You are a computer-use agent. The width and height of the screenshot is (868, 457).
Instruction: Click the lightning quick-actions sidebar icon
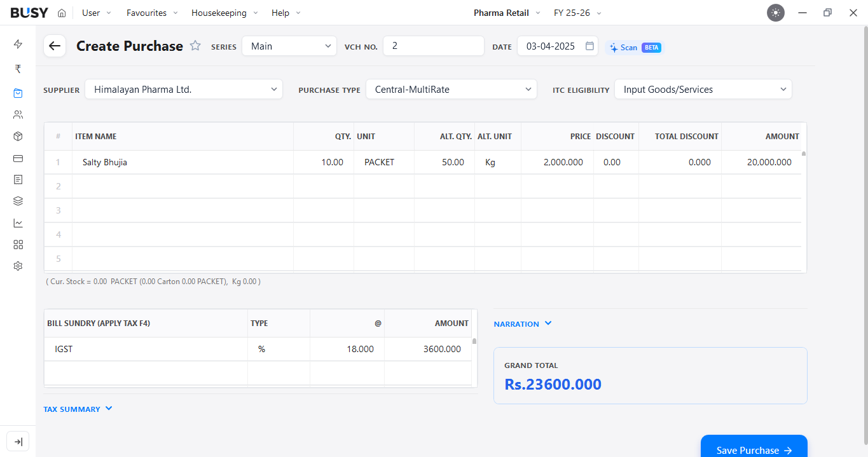point(18,44)
